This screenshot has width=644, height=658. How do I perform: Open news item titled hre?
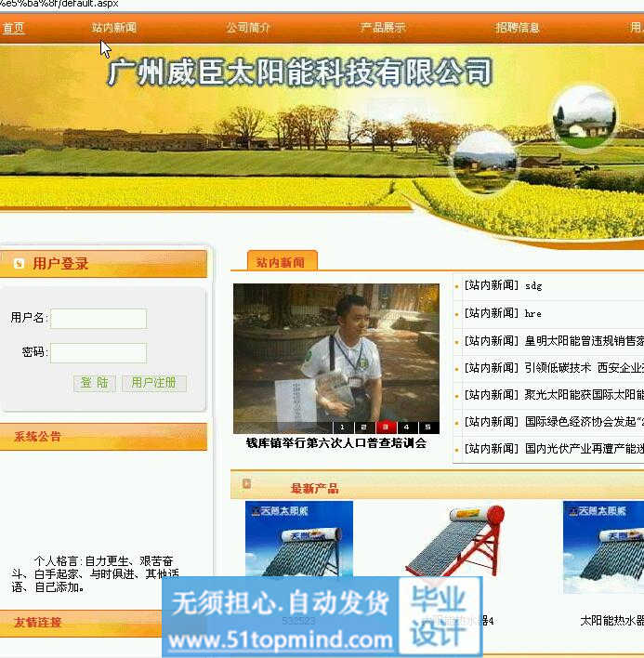pos(532,313)
